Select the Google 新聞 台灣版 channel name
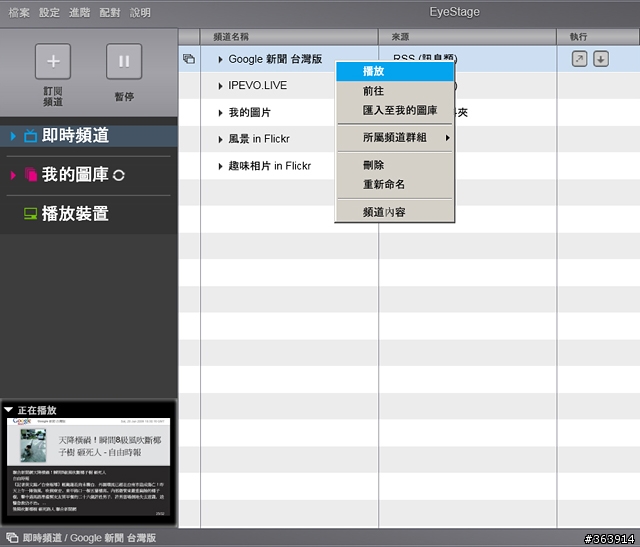Image resolution: width=640 pixels, height=547 pixels. tap(275, 59)
